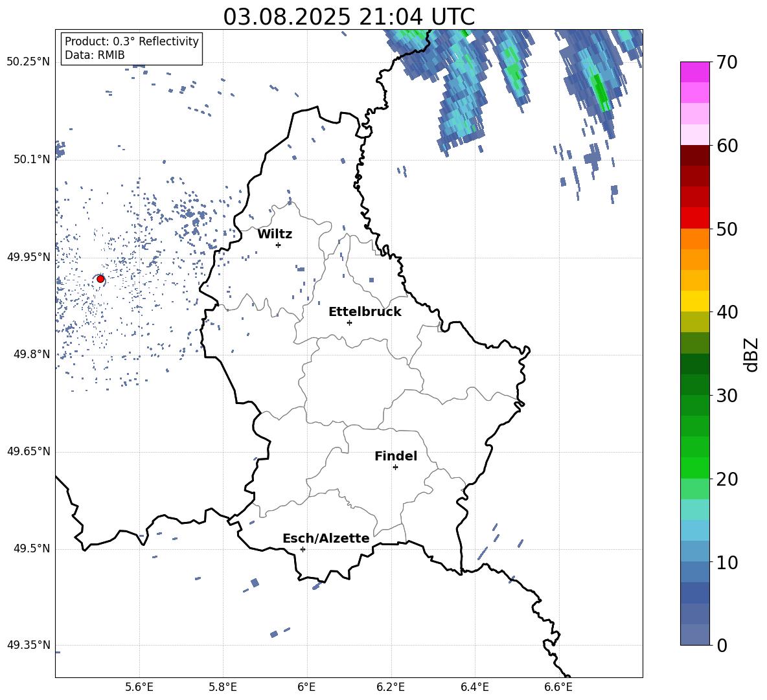Click the 49.35°N latitude label

[29, 645]
